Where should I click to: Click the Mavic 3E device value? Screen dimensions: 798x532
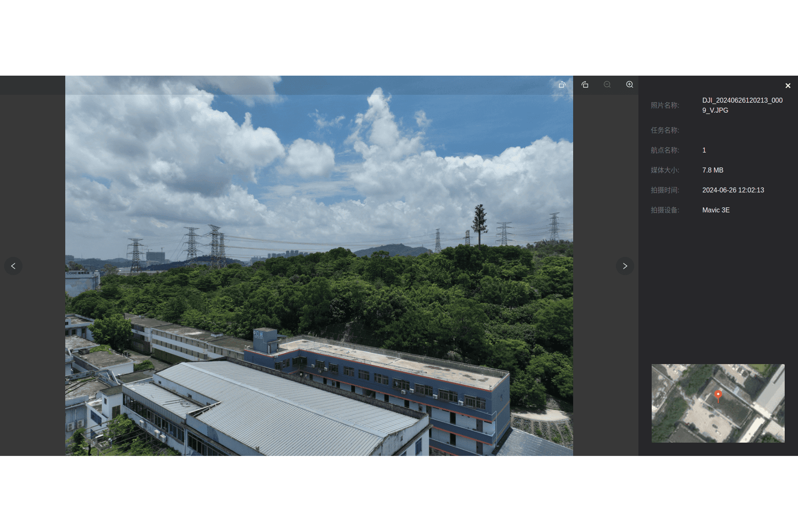716,210
